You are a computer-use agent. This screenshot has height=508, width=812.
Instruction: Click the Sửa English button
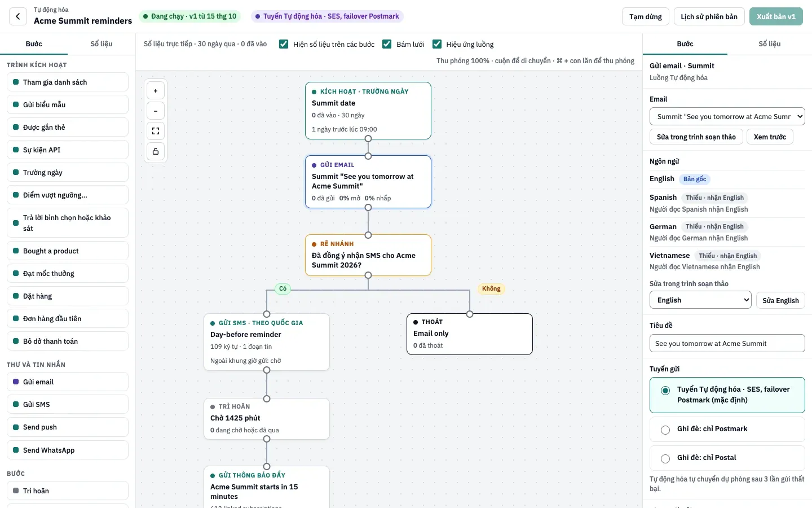(780, 300)
